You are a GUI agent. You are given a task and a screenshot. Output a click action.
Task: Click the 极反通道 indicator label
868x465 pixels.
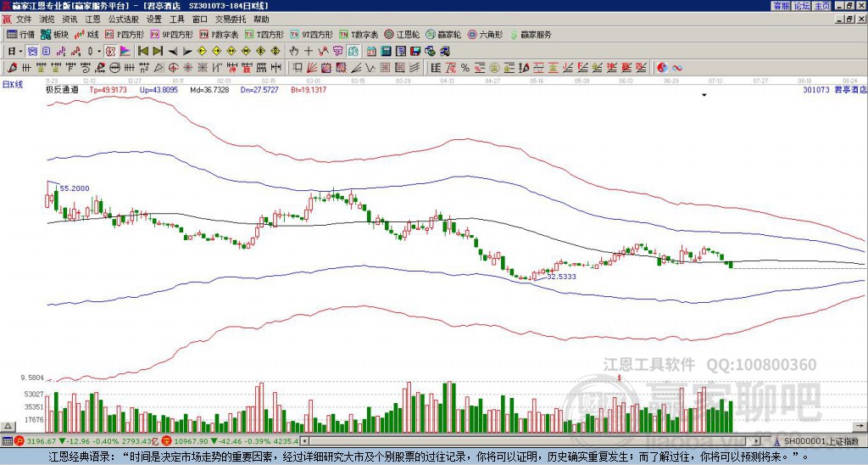[x=62, y=89]
